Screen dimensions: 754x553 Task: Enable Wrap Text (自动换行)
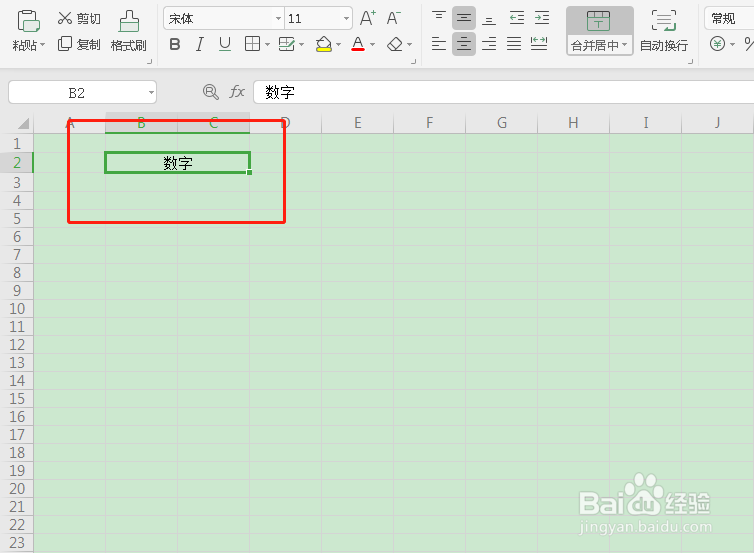click(x=664, y=31)
